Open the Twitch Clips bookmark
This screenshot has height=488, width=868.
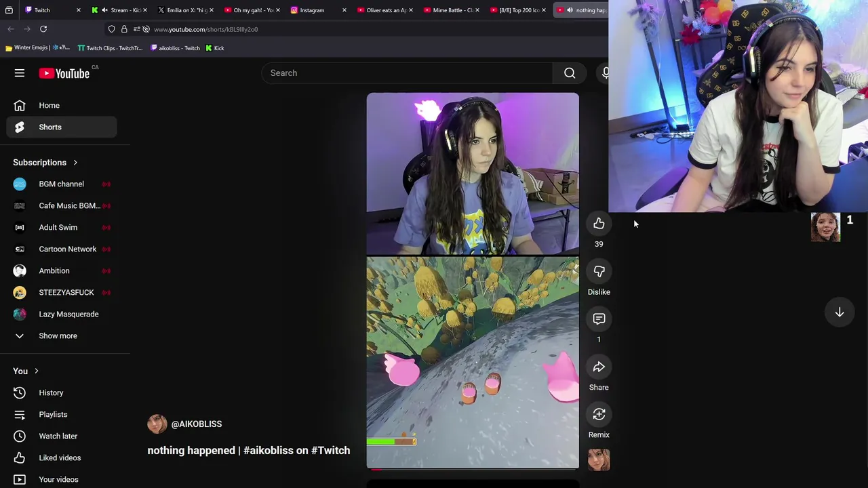tap(110, 48)
